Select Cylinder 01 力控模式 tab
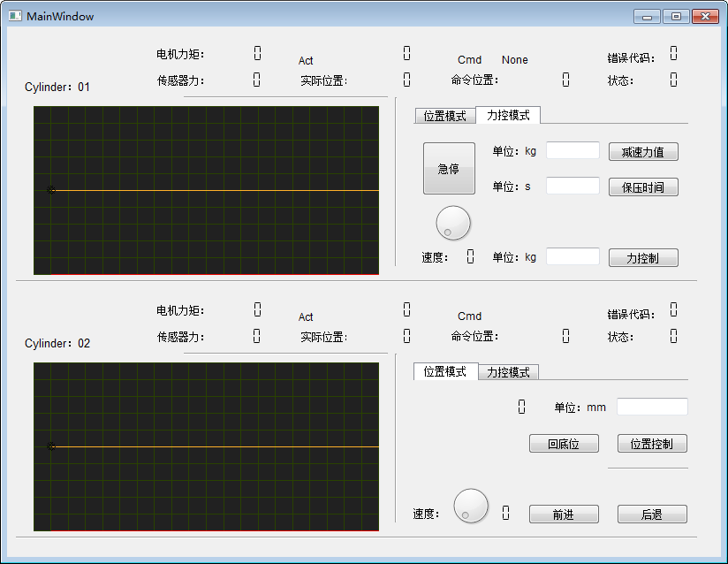 [508, 115]
